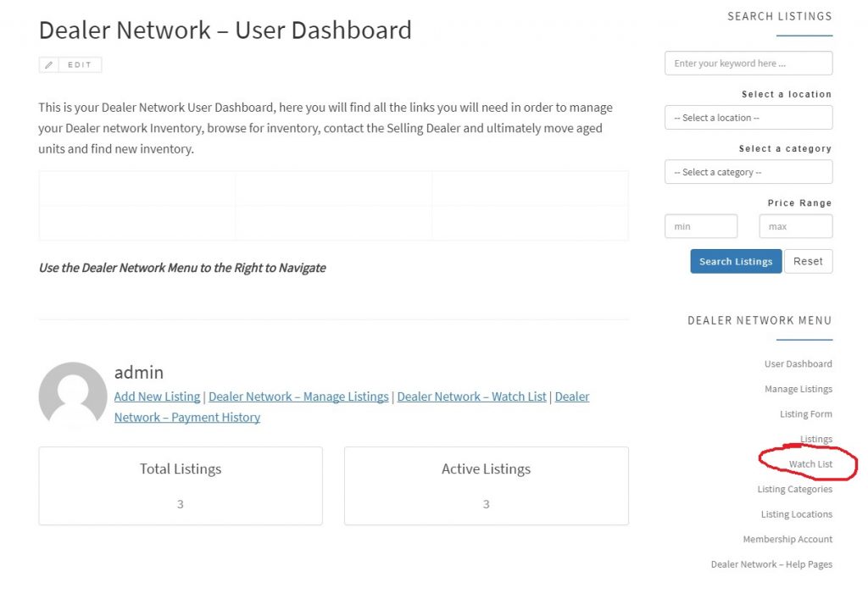Open Listing Categories in sidebar menu
Viewport: 868px width, 599px height.
click(x=794, y=489)
